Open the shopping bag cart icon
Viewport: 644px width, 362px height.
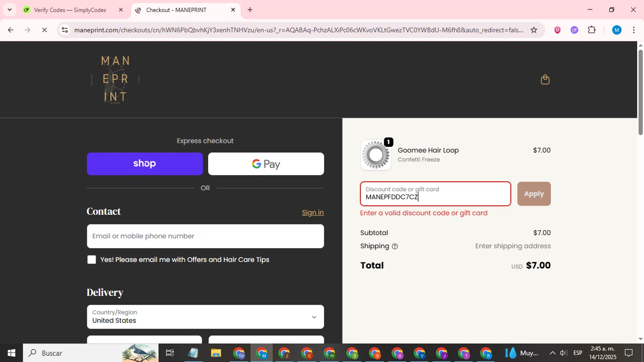545,79
